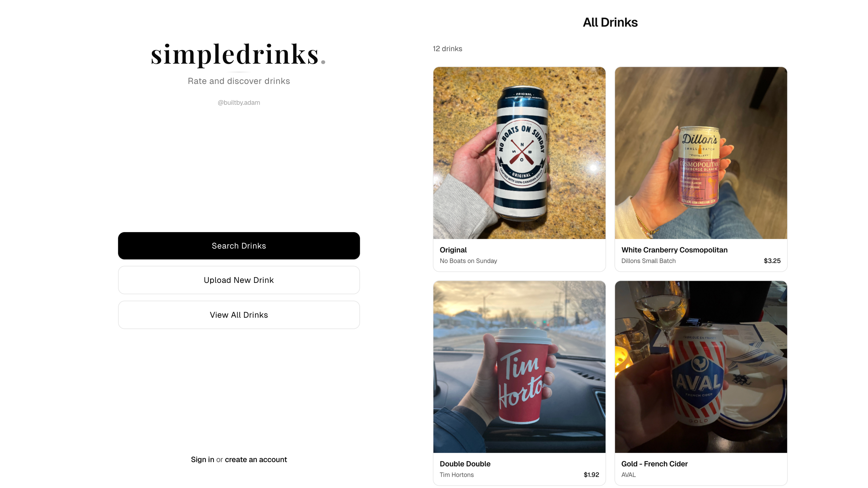This screenshot has height=488, width=868.
Task: Open the Gold - French Cider title
Action: (654, 464)
